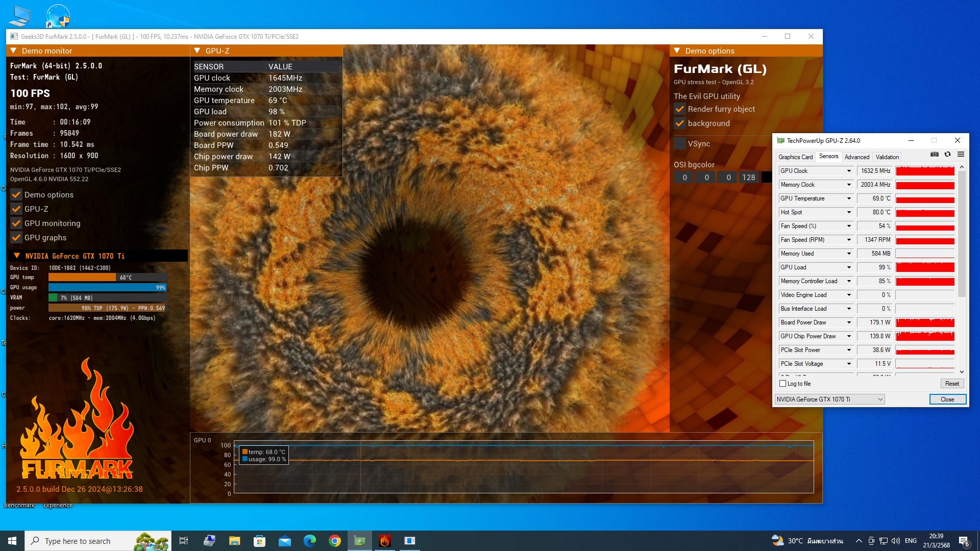Click the GPU temp bar showing 68°C
This screenshot has width=980, height=551.
point(108,278)
